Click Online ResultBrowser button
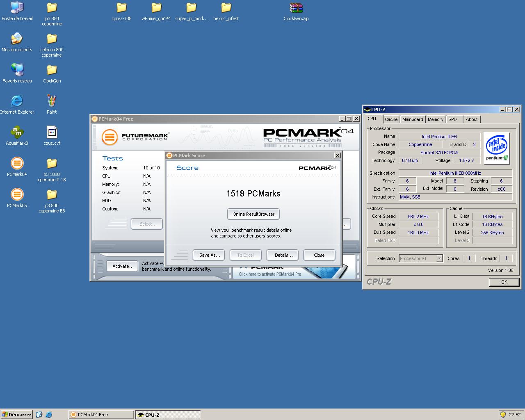This screenshot has height=420, width=525. point(253,214)
